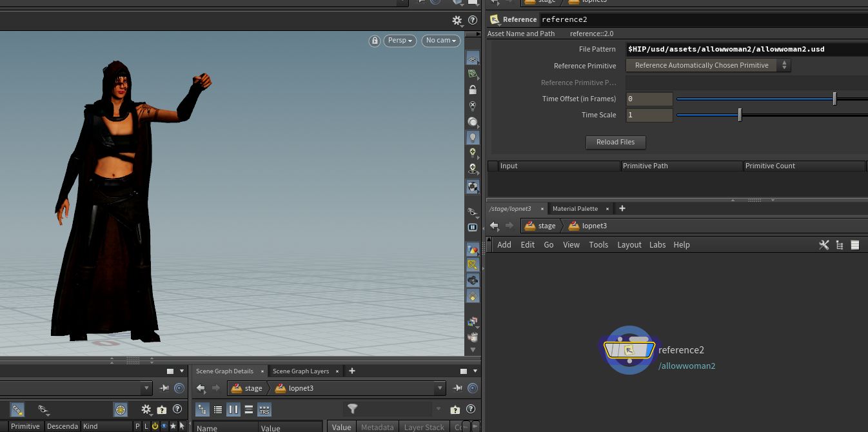868x432 pixels.
Task: Adjust the Time Scale slider handle
Action: tap(740, 115)
